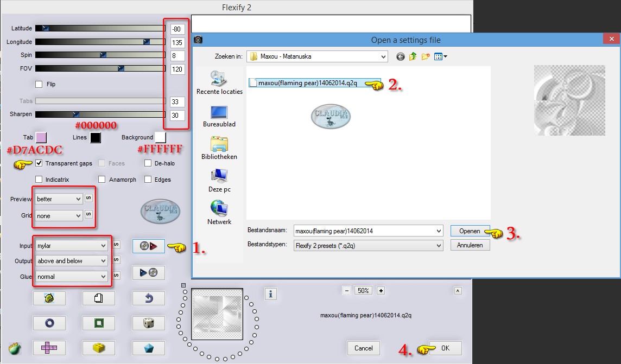Enable the De-halo checkbox

click(148, 163)
